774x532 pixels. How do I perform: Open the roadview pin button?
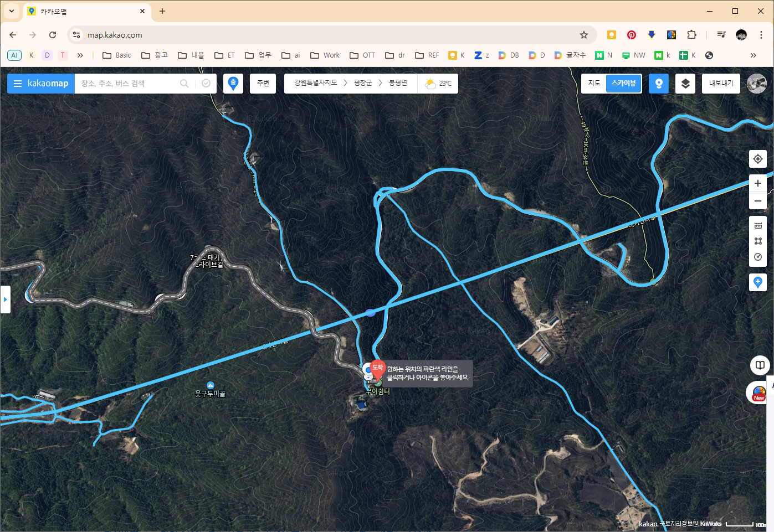[x=659, y=84]
